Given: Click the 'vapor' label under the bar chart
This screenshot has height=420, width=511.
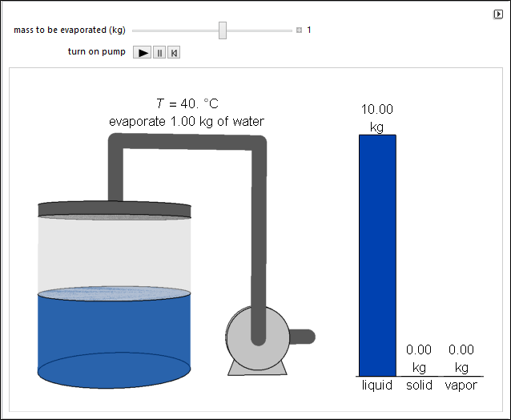Looking at the screenshot, I should point(461,385).
